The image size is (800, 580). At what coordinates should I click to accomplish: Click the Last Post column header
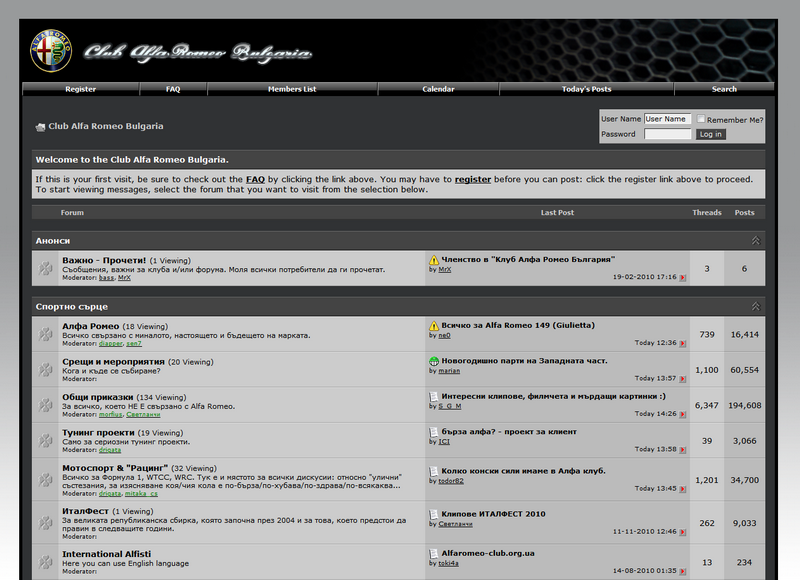pyautogui.click(x=557, y=213)
